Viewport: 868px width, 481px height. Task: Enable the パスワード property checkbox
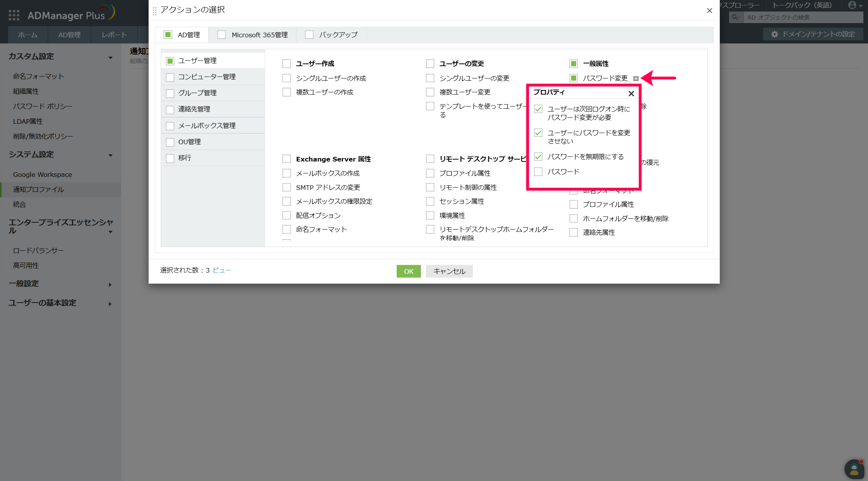point(538,171)
